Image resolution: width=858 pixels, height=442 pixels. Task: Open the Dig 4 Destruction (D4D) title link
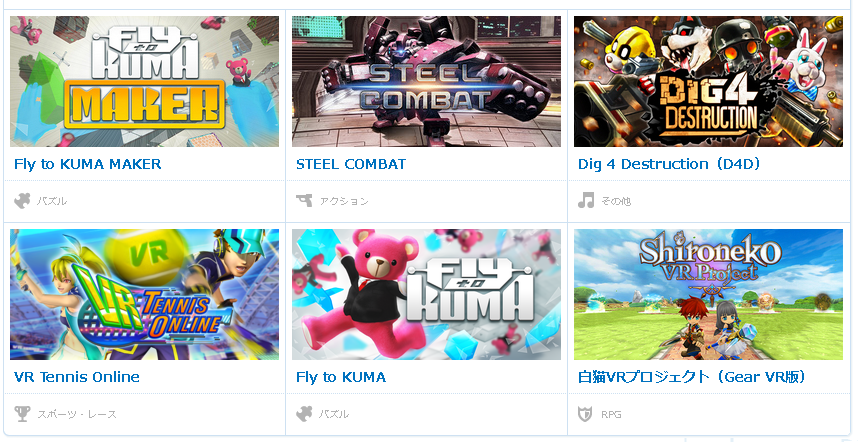(669, 164)
